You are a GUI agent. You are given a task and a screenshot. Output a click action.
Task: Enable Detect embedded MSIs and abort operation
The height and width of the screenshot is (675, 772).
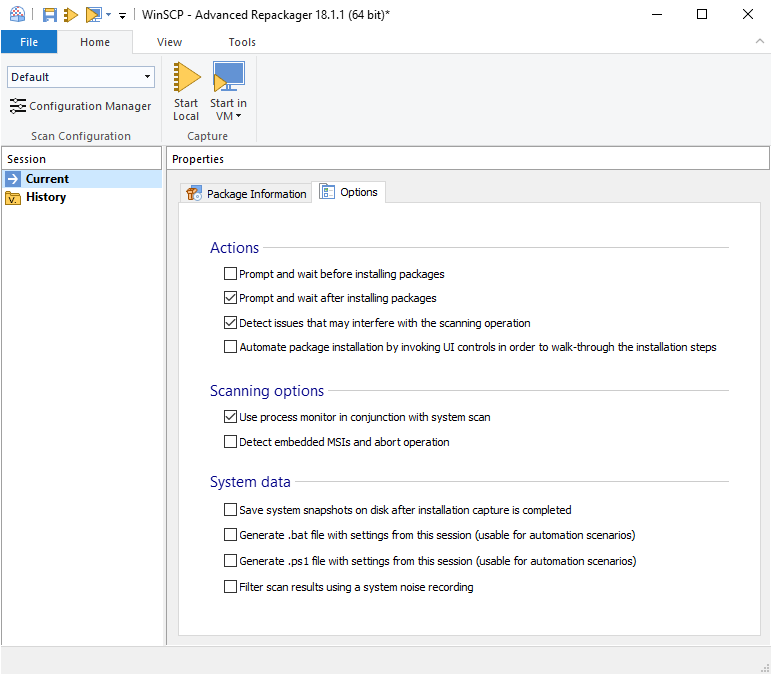coord(230,442)
